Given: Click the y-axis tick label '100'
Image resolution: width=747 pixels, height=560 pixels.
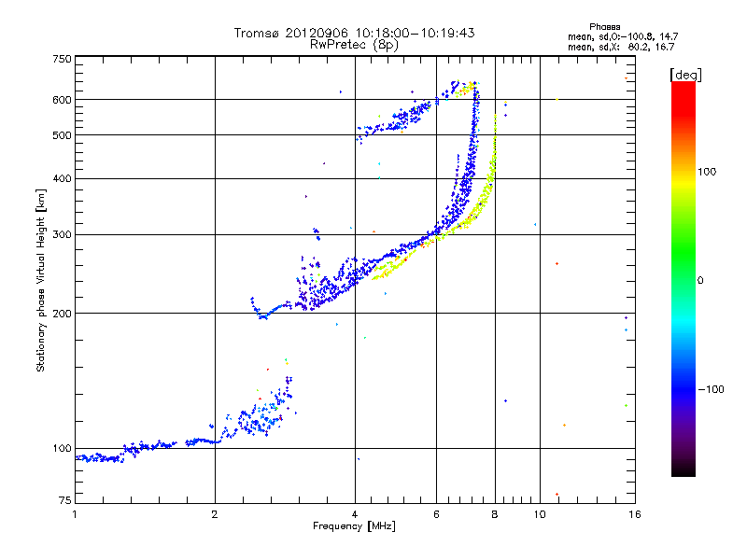Looking at the screenshot, I should (x=62, y=449).
